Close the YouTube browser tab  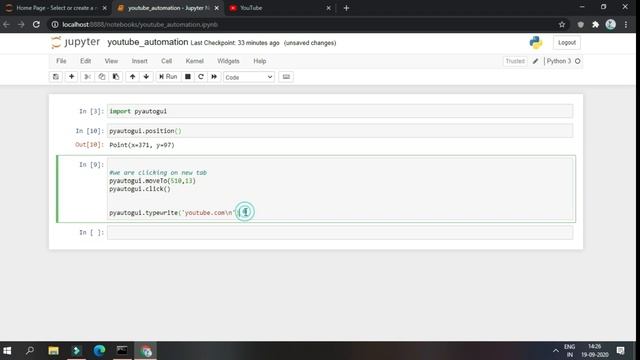tap(328, 8)
